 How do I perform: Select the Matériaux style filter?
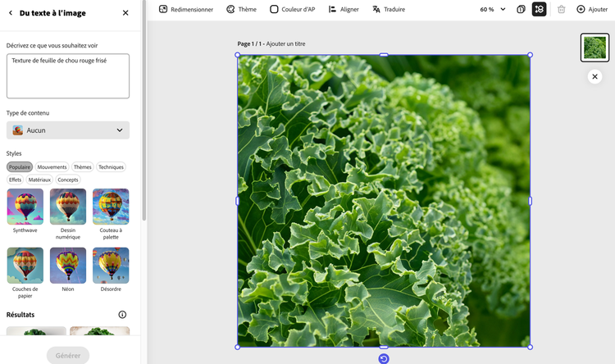point(39,180)
